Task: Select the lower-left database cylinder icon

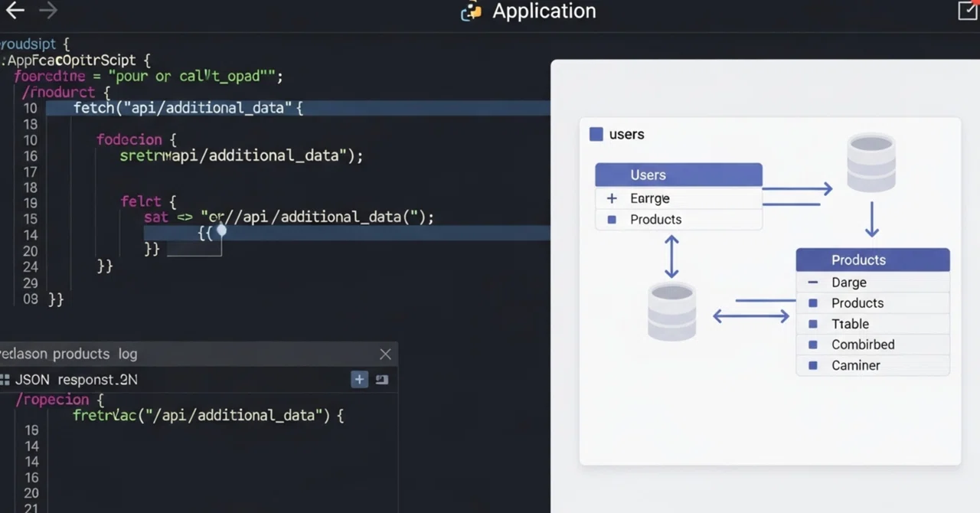Action: (x=671, y=311)
